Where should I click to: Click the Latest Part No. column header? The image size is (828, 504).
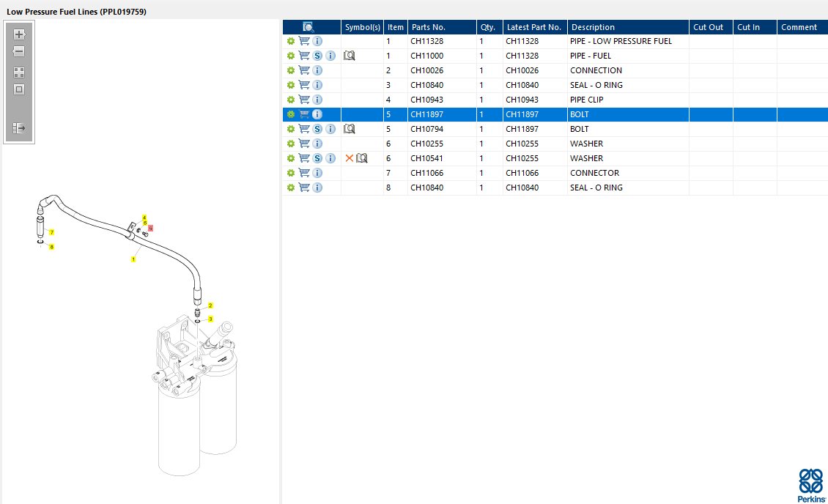pos(534,27)
